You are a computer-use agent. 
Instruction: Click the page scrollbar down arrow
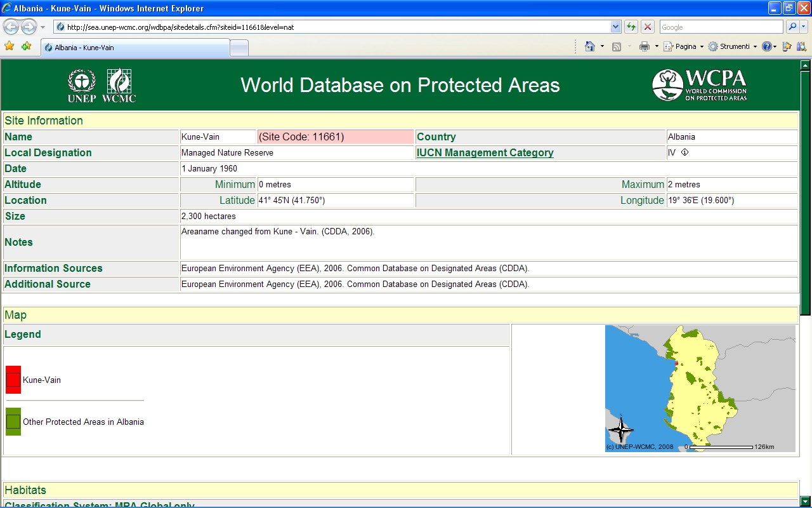click(x=805, y=501)
